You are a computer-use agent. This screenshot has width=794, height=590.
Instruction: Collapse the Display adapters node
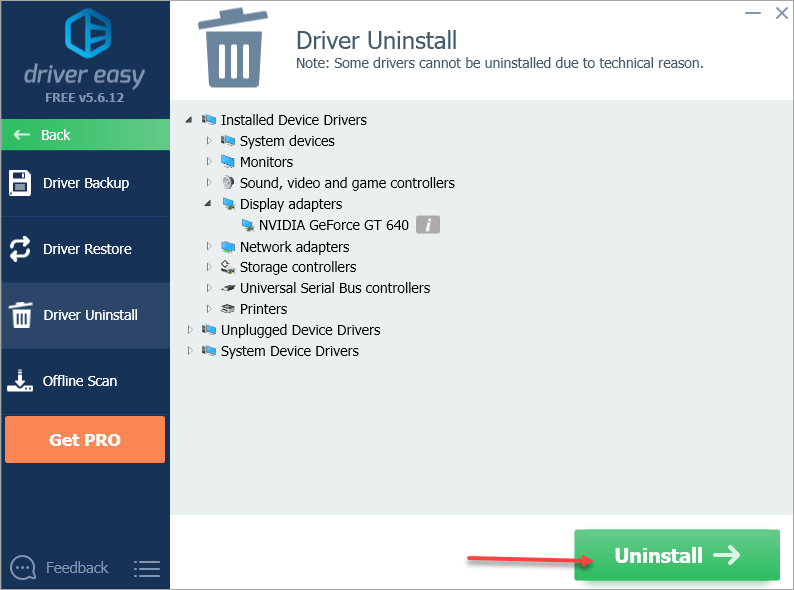tap(208, 204)
